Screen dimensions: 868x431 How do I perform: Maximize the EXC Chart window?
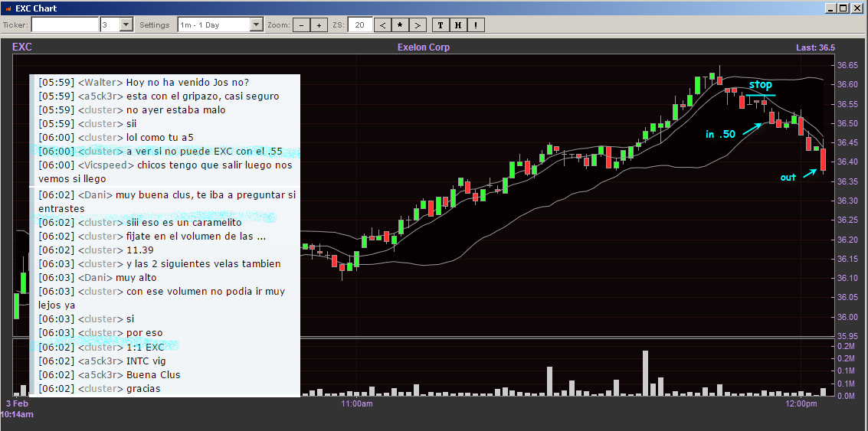[x=842, y=8]
